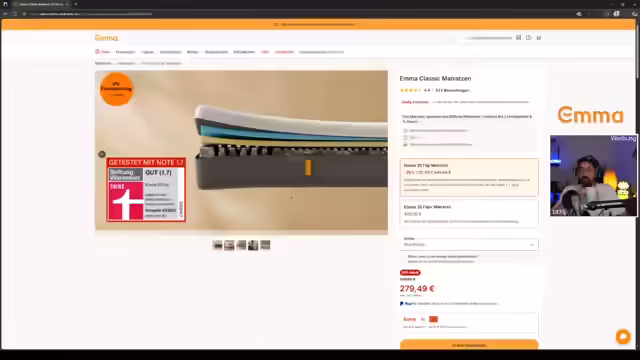The width and height of the screenshot is (640, 360).
Task: Click the orange add-to-cart button
Action: pyautogui.click(x=469, y=344)
